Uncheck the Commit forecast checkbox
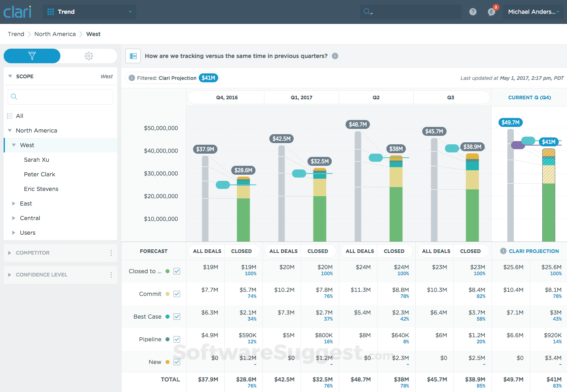Screen dimensions: 567x392 pyautogui.click(x=176, y=293)
